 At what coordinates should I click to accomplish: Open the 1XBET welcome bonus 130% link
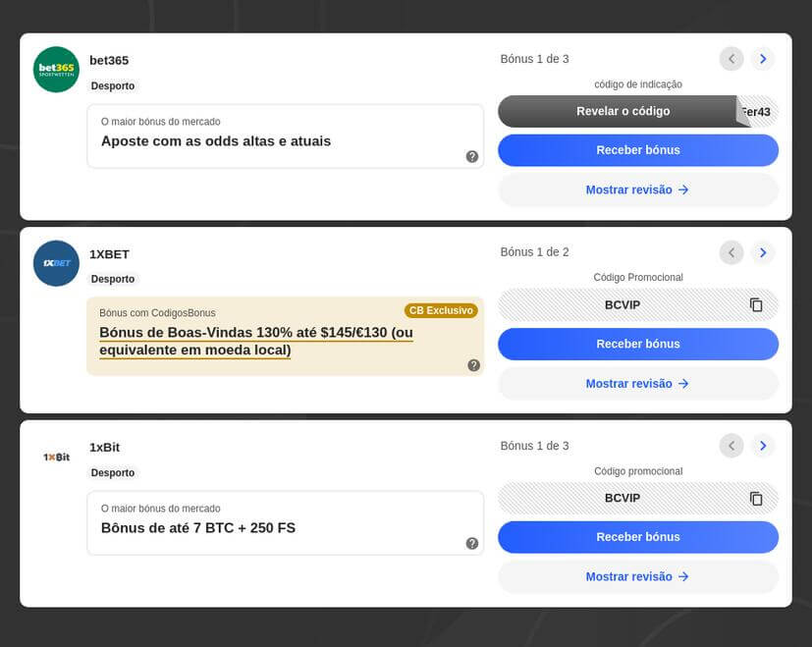(x=255, y=342)
